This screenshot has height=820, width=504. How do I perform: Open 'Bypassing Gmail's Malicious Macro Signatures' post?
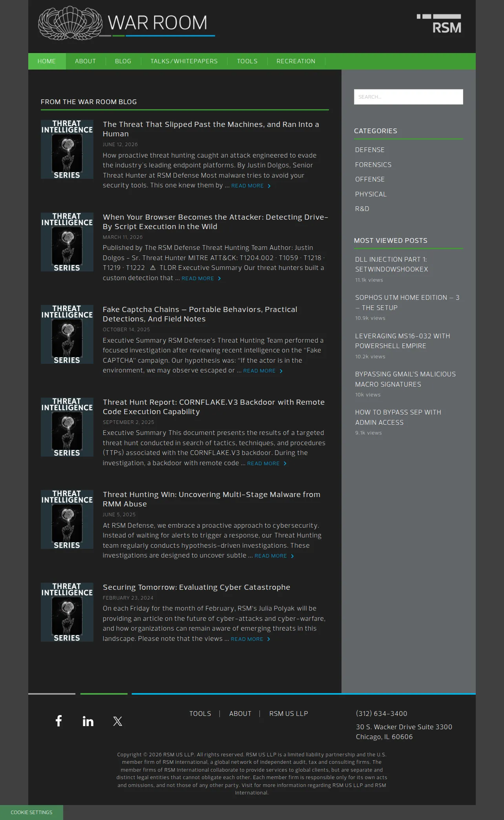[x=405, y=379]
